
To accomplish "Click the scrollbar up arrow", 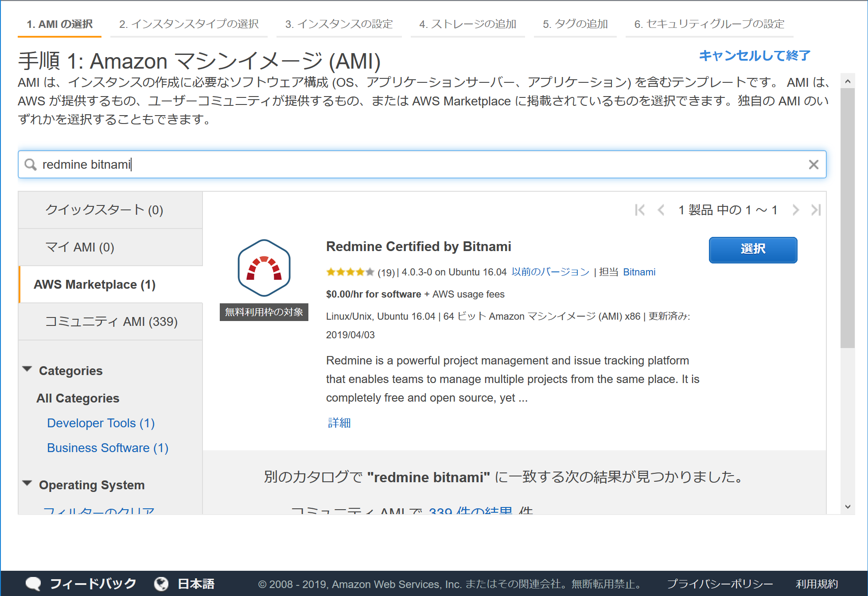I will coord(848,81).
